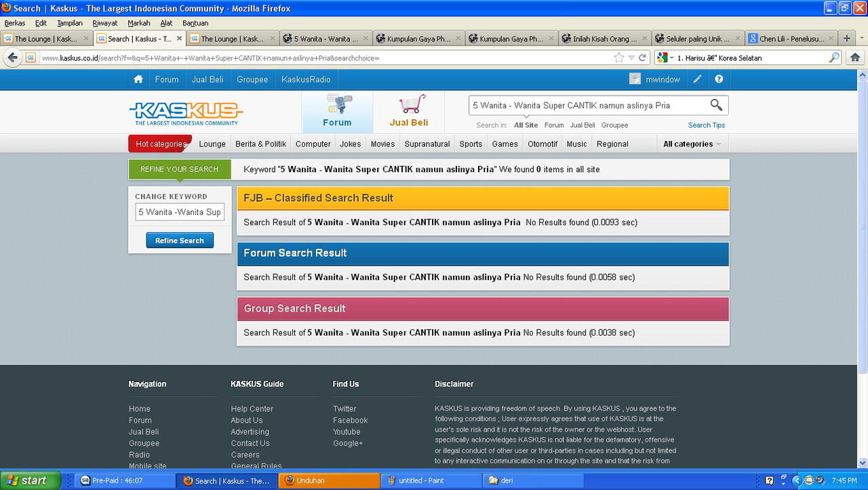Select Groupee search scope under search box
This screenshot has height=490, width=868.
point(614,125)
